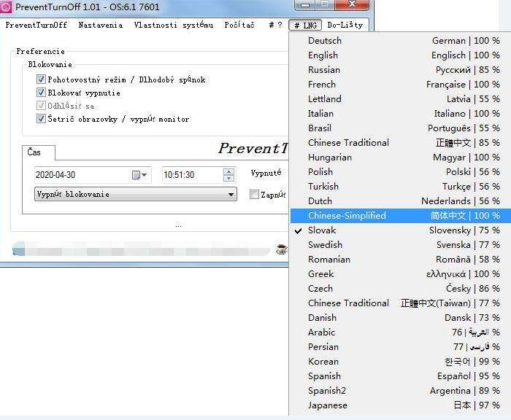Choose Italian language
This screenshot has height=420, width=511.
(401, 114)
